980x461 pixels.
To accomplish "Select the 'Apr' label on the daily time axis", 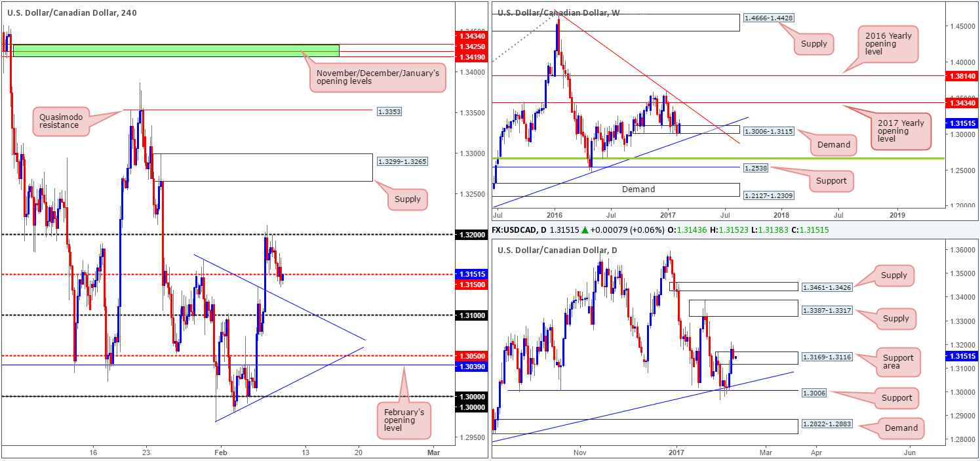I will (x=815, y=452).
